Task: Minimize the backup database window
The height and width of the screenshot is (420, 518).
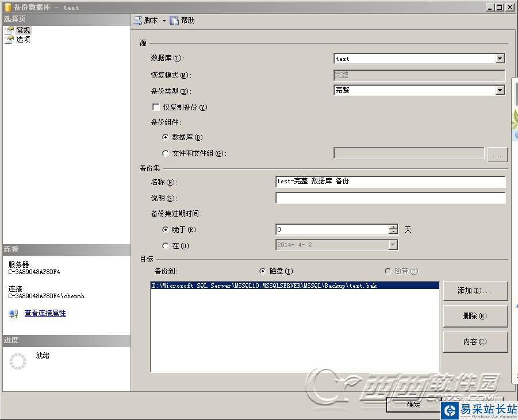Action: (x=490, y=7)
